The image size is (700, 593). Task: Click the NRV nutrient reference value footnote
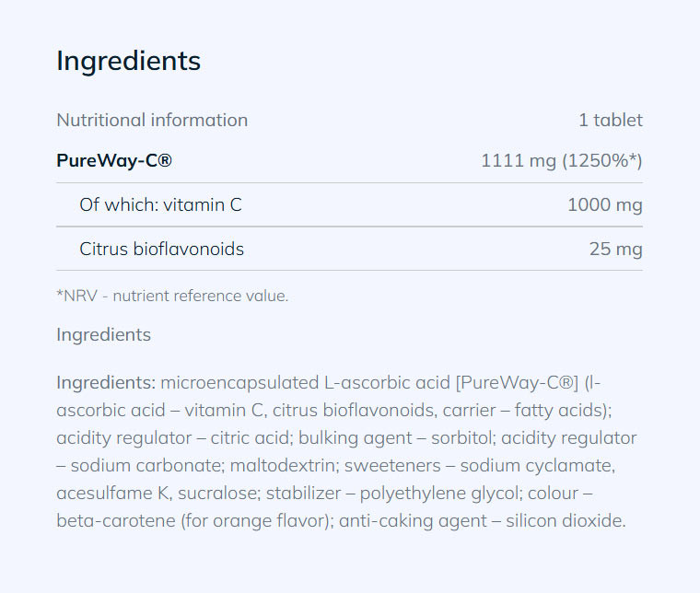(172, 296)
